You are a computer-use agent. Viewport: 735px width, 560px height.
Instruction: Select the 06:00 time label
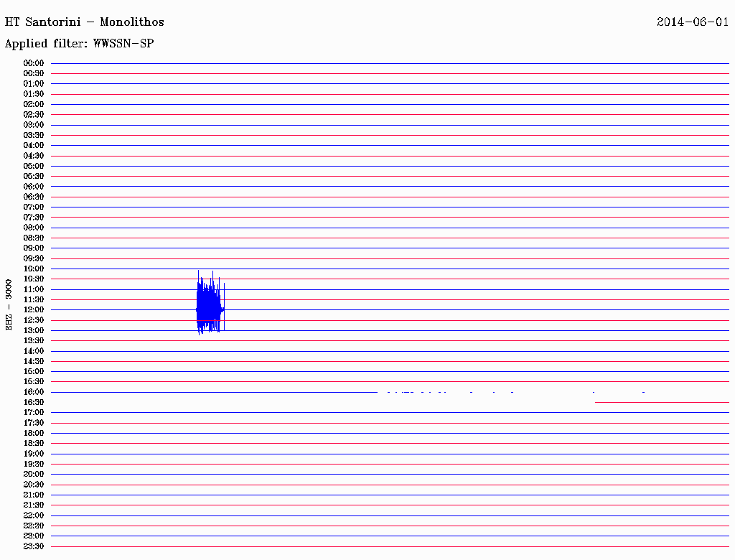point(34,187)
